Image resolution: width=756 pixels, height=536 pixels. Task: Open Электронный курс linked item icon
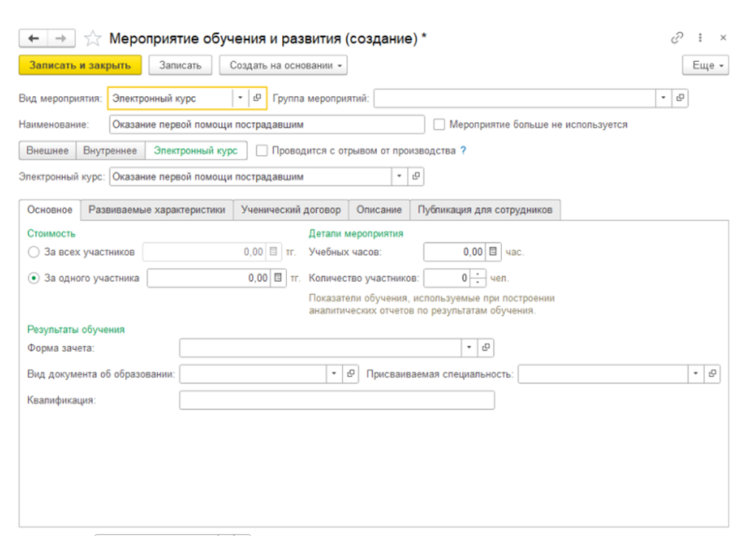pyautogui.click(x=416, y=177)
